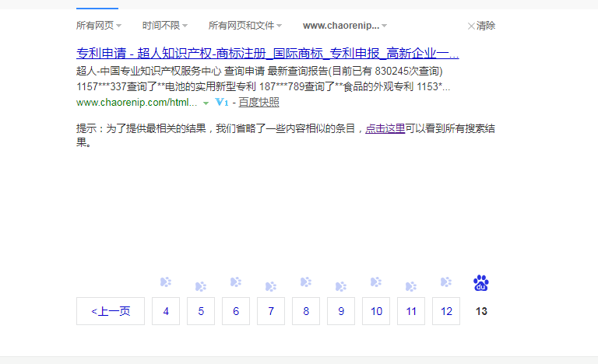Go to results page 5
598x364 pixels.
(201, 311)
